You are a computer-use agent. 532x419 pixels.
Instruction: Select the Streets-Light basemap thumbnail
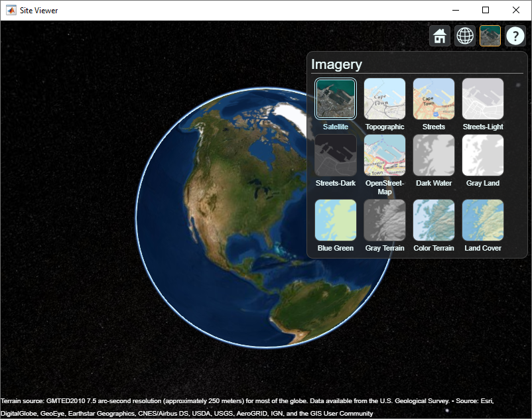(483, 99)
